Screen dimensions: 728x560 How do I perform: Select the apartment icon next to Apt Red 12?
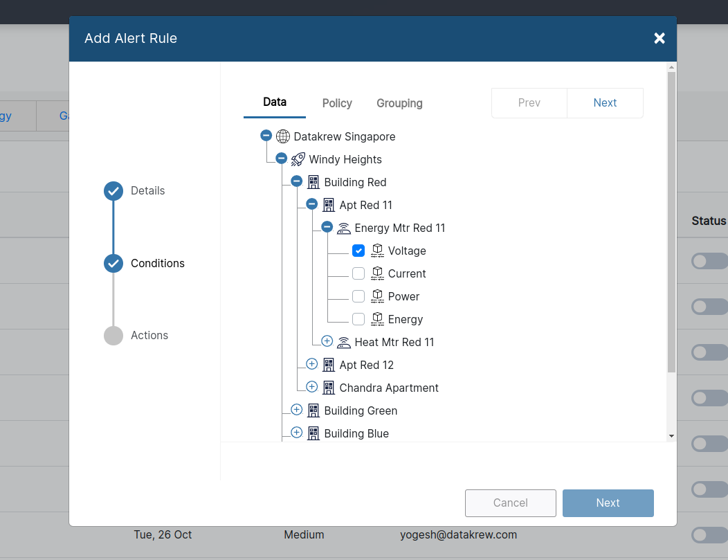328,365
